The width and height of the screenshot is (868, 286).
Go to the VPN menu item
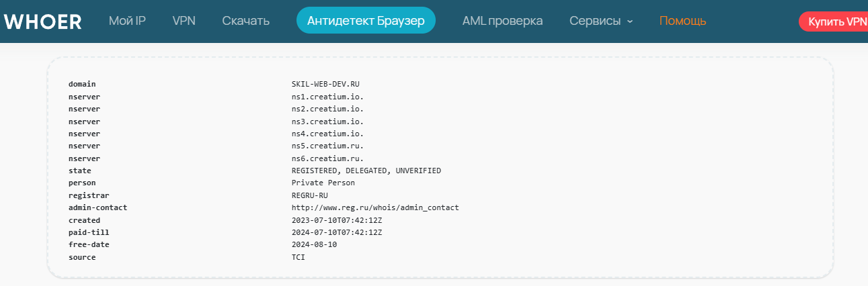184,21
